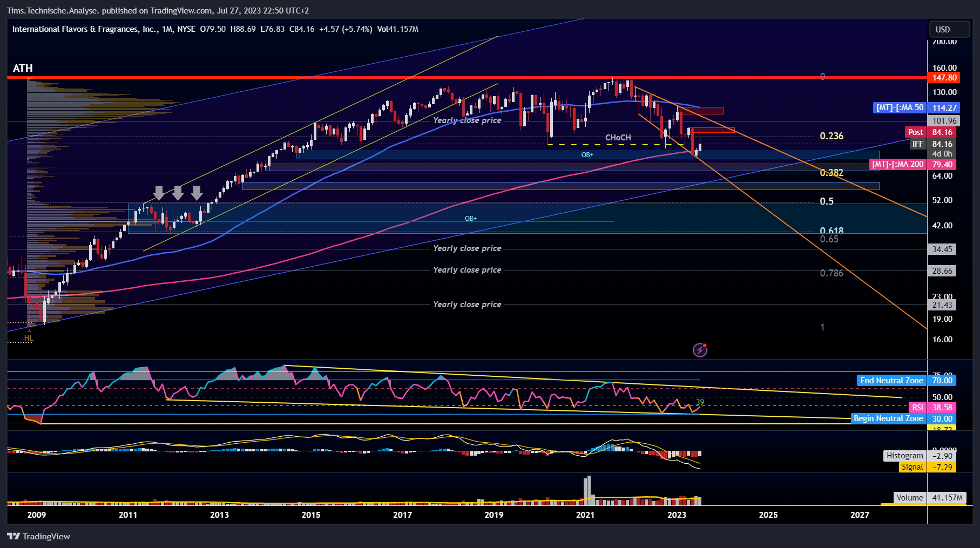Screen dimensions: 980x548
Task: Click the purple lightning bolt event icon
Action: [x=700, y=350]
